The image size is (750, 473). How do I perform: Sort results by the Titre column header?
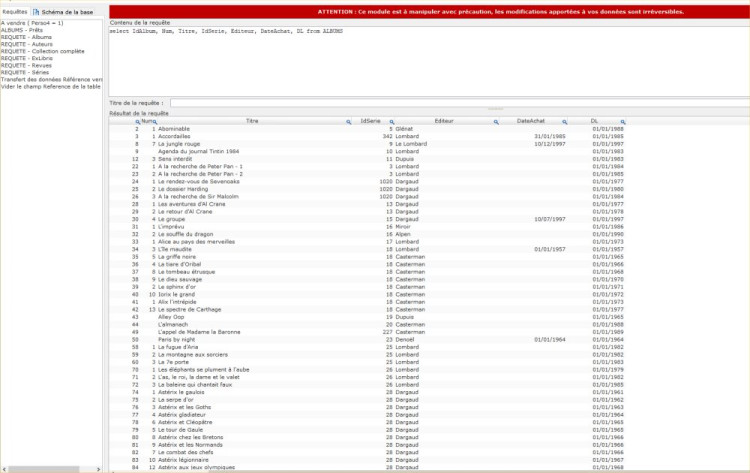(x=252, y=121)
